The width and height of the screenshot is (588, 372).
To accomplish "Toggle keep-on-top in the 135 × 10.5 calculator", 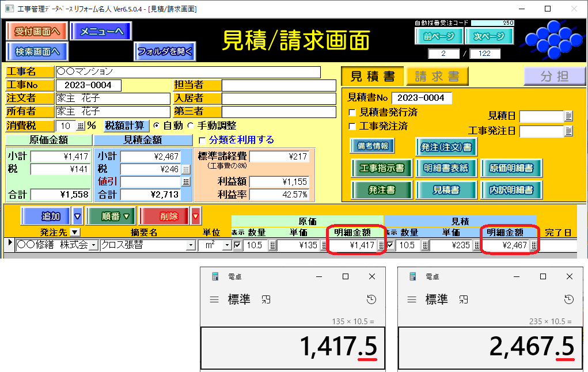I will click(266, 299).
